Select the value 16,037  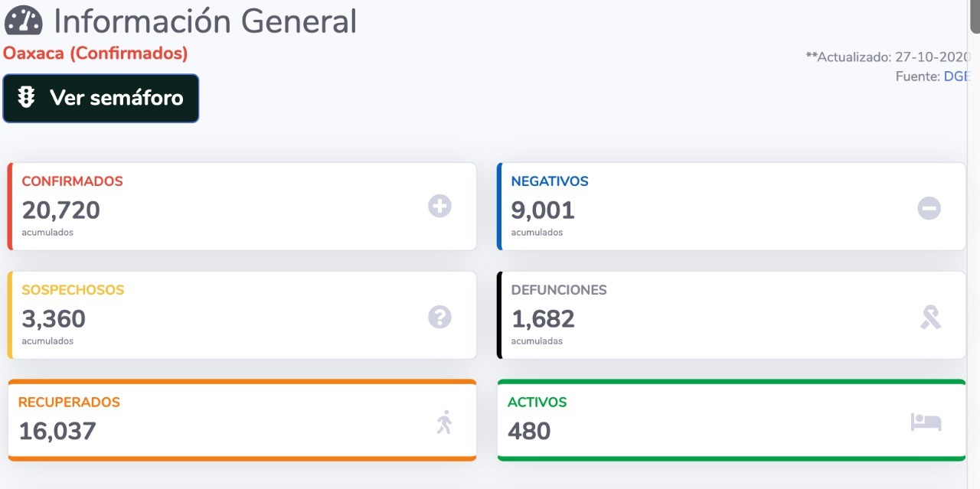point(57,431)
